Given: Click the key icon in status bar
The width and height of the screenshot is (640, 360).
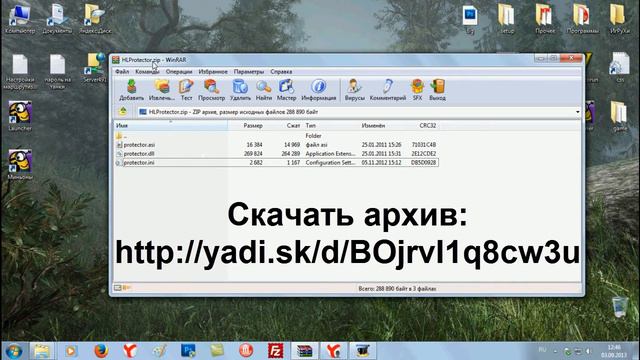Looking at the screenshot, I should (x=127, y=288).
